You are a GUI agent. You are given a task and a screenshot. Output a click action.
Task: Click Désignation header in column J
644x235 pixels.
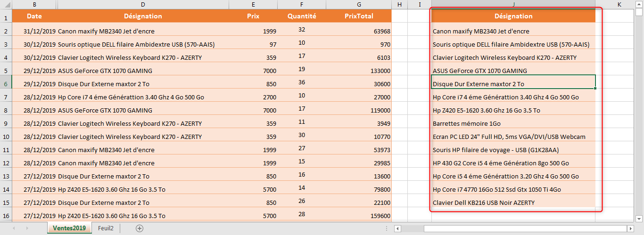(513, 16)
